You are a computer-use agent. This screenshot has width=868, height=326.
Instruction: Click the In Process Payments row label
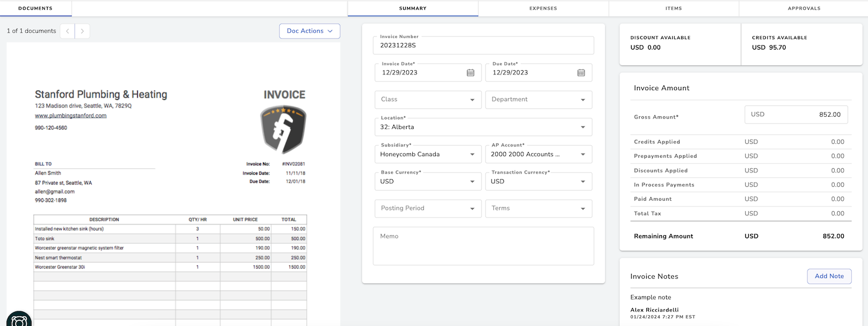pos(664,185)
